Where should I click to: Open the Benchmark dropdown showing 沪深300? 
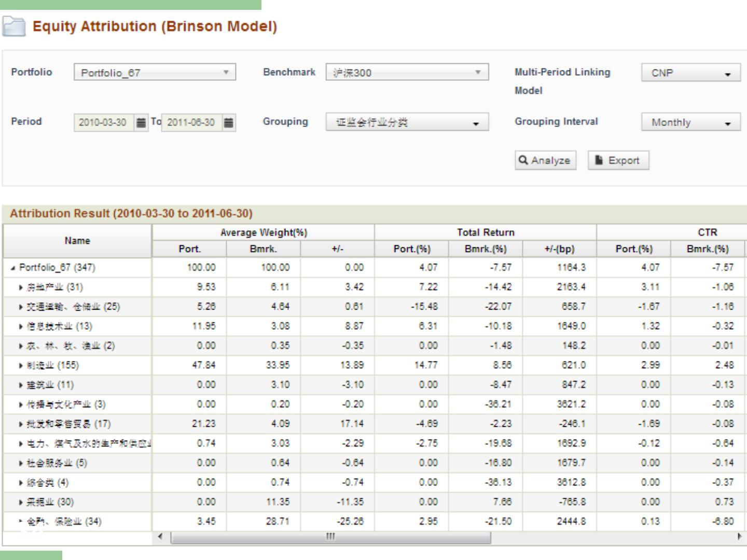tap(407, 72)
